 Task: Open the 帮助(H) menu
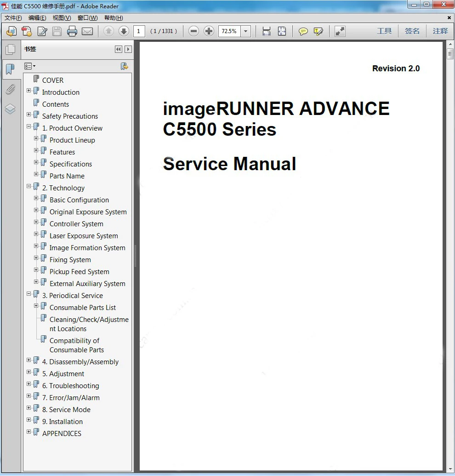tap(114, 18)
